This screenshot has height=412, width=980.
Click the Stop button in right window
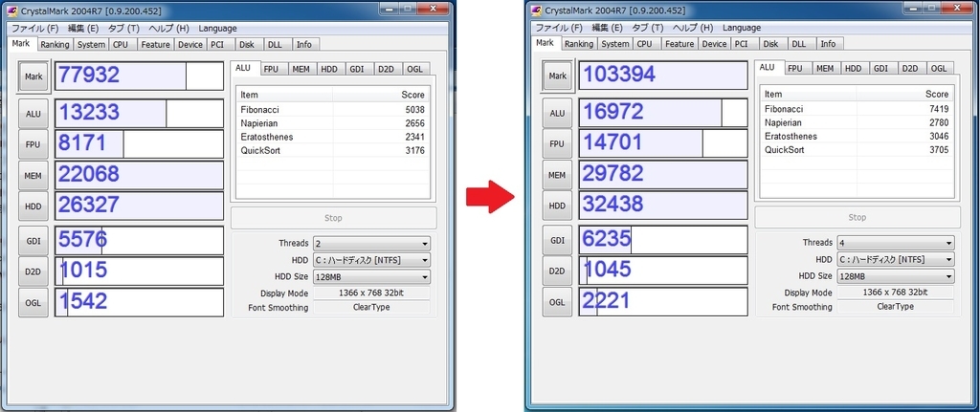[x=857, y=218]
